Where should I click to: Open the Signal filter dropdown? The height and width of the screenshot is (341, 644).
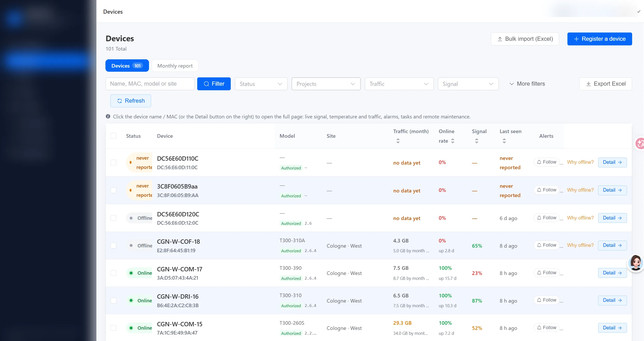click(468, 84)
